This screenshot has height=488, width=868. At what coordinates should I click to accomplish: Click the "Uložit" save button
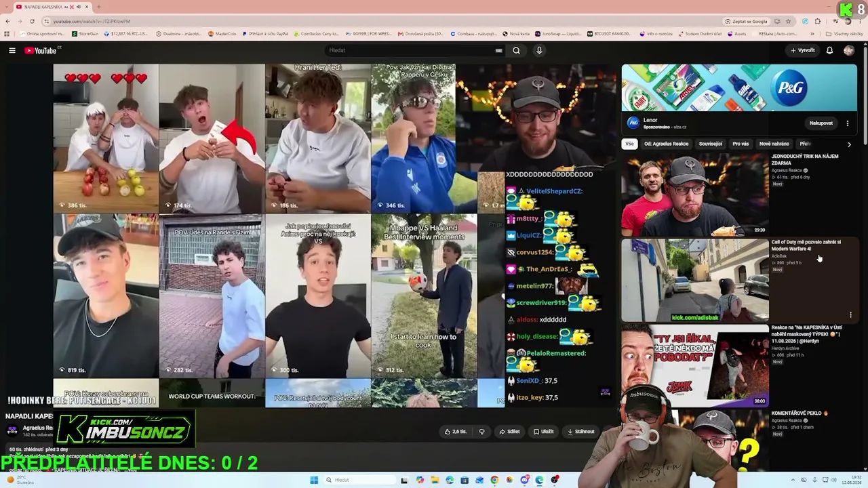click(543, 432)
